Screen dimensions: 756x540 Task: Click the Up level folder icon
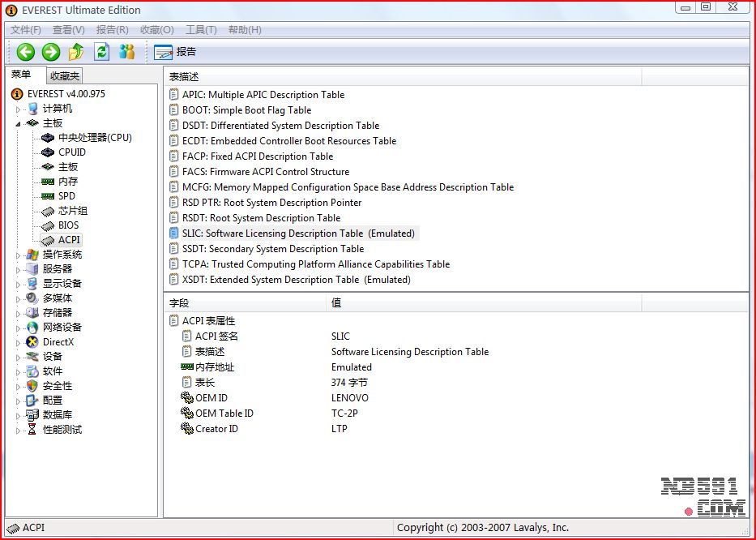76,52
